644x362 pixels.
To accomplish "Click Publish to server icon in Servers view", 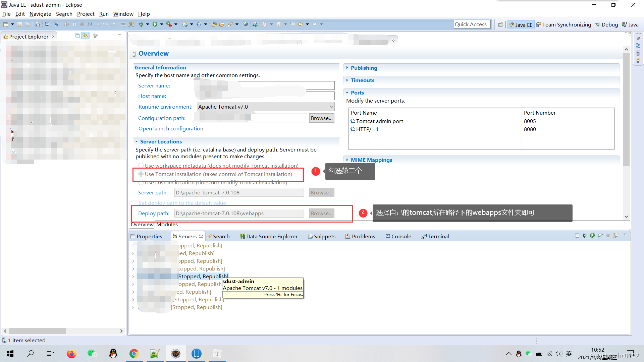I will 615,236.
